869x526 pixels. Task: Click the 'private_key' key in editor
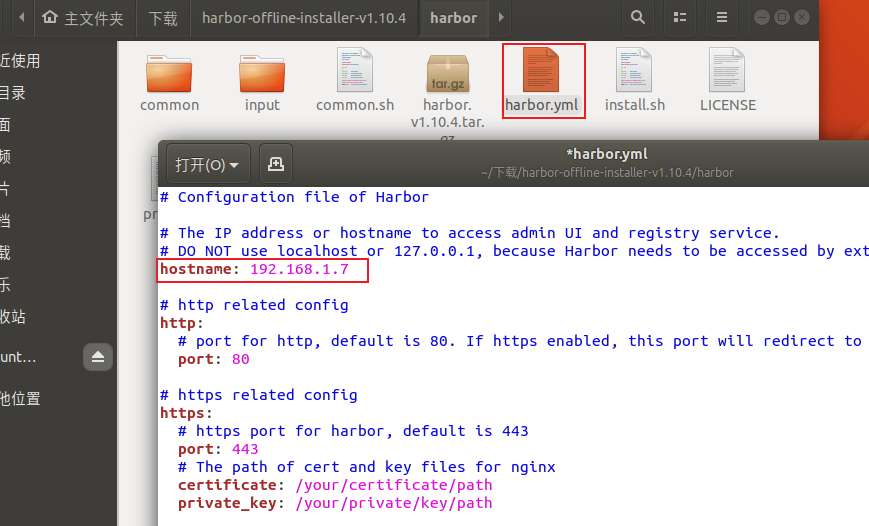point(227,503)
